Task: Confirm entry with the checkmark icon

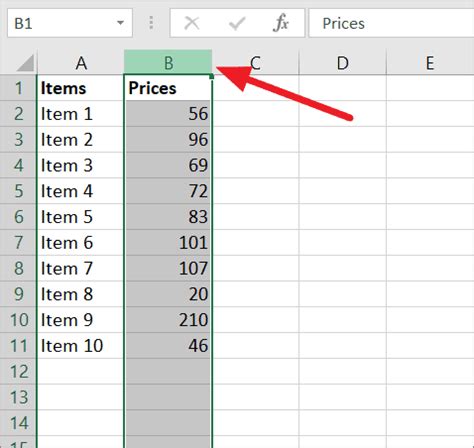Action: pyautogui.click(x=237, y=23)
